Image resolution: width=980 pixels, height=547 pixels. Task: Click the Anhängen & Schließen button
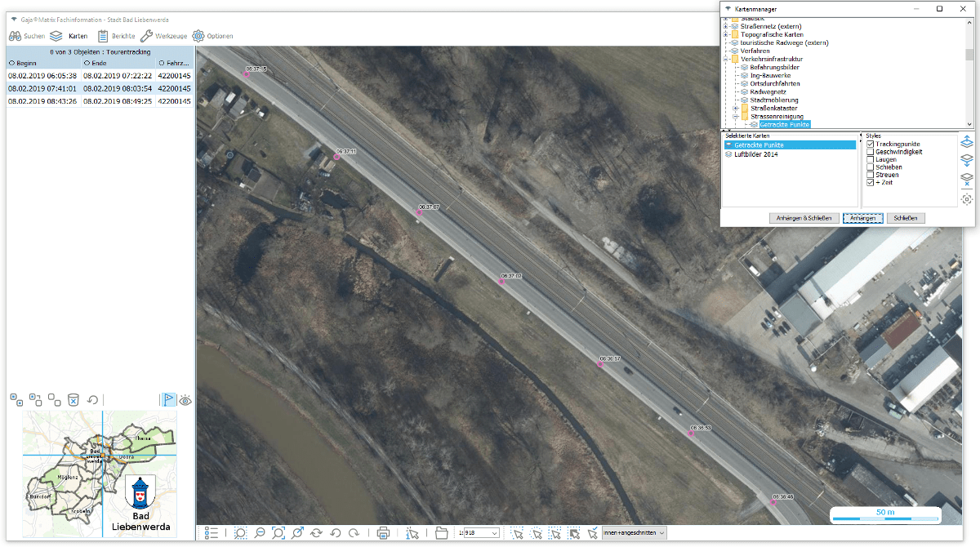[804, 219]
